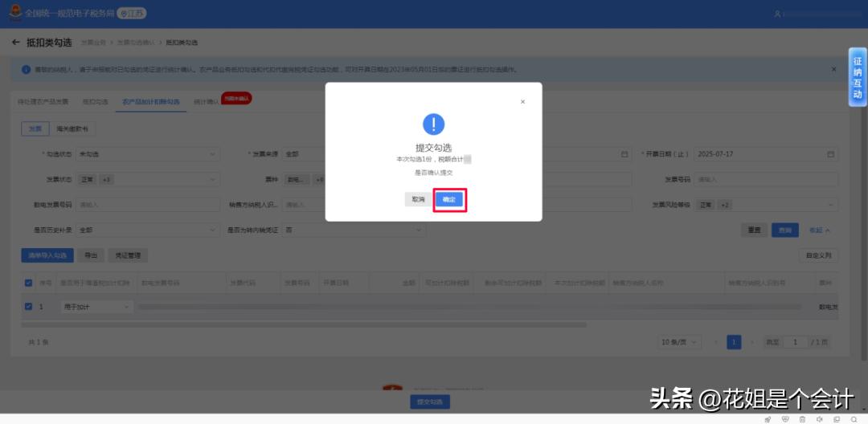Click the back arrow beside 抵扣类勾选

[15, 42]
